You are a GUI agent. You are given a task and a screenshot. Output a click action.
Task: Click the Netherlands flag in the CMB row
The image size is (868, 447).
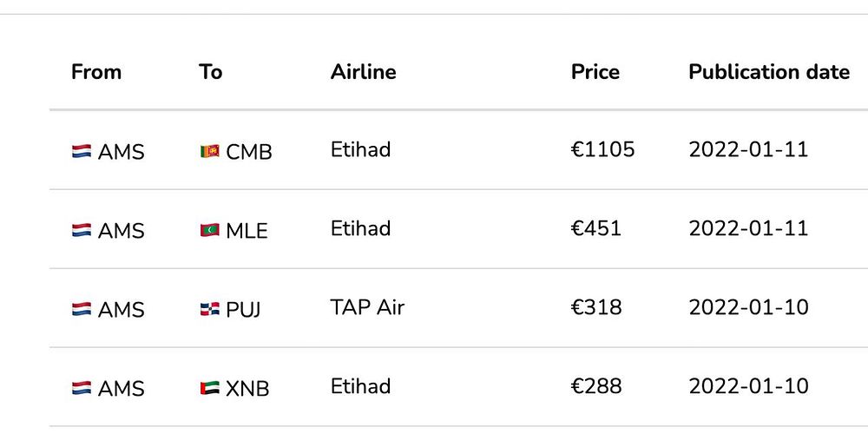(82, 151)
